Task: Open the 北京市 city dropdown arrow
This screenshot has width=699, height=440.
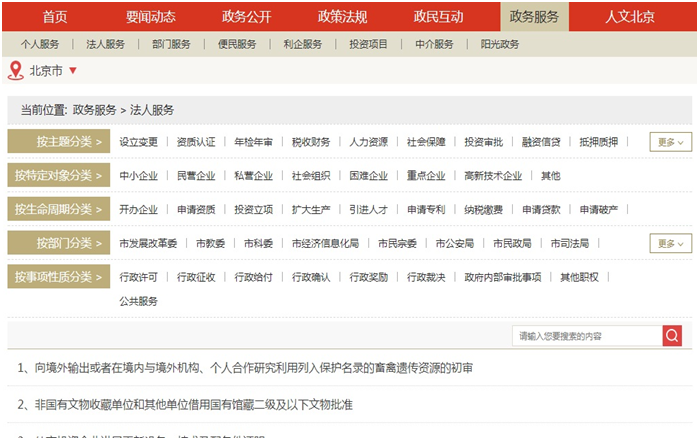Action: click(73, 71)
